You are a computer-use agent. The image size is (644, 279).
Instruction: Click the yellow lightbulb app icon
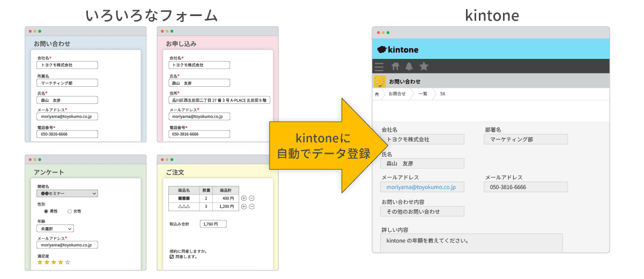coord(380,81)
